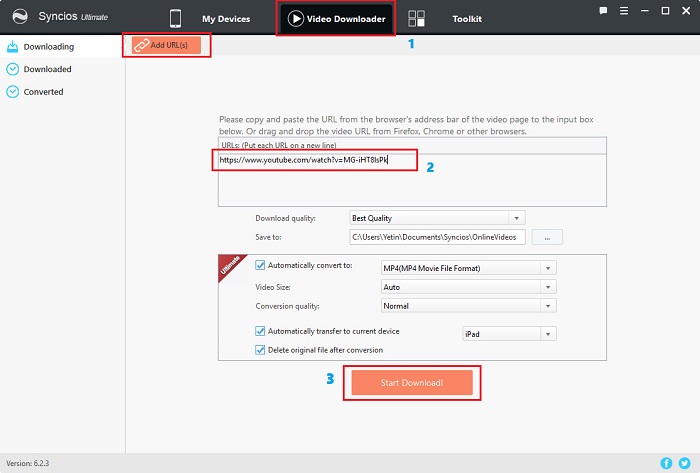
Task: Click the Downloading tray icon in sidebar
Action: tap(12, 46)
